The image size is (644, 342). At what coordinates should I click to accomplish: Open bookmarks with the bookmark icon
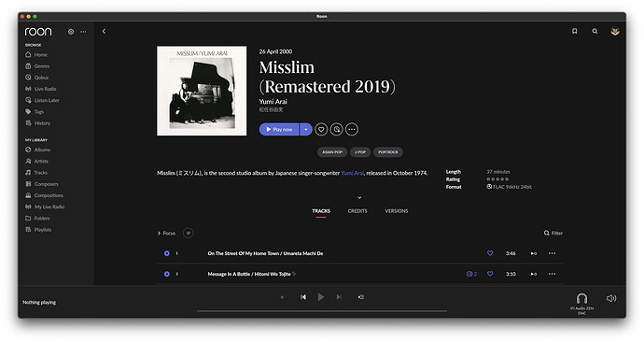575,31
